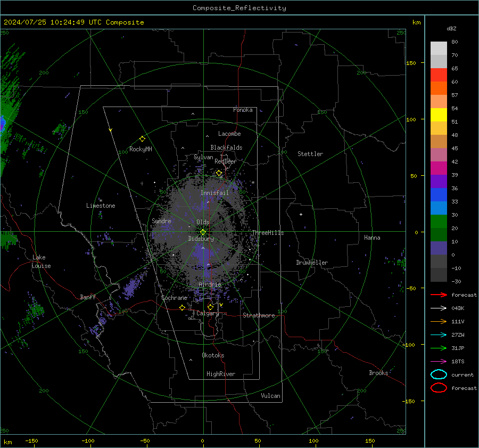Click the Cochrane city label
The image size is (479, 448).
tap(174, 298)
